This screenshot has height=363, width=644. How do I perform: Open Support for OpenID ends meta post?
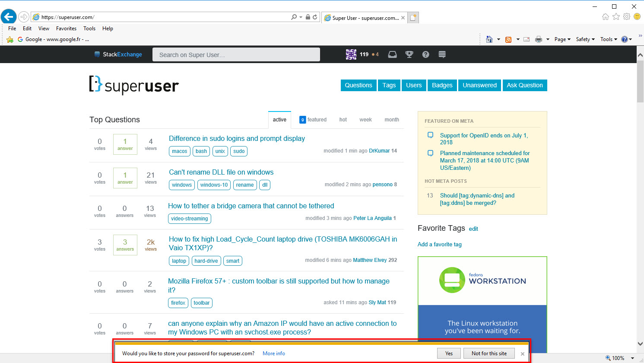tap(484, 139)
